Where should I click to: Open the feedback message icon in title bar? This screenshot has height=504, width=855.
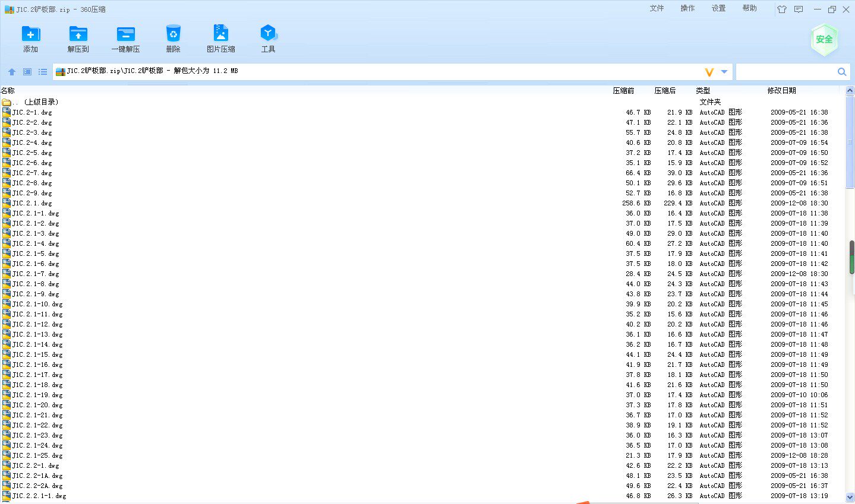pyautogui.click(x=799, y=9)
